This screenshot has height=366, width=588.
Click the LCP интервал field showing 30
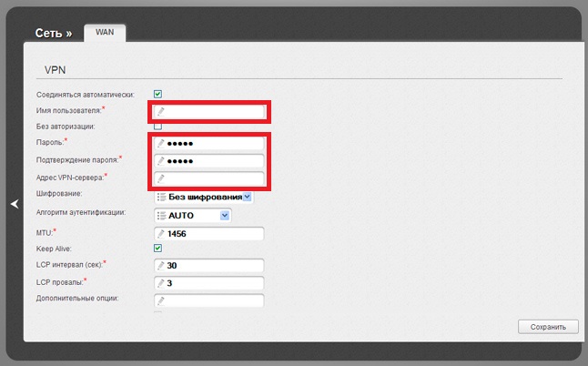[x=208, y=265]
